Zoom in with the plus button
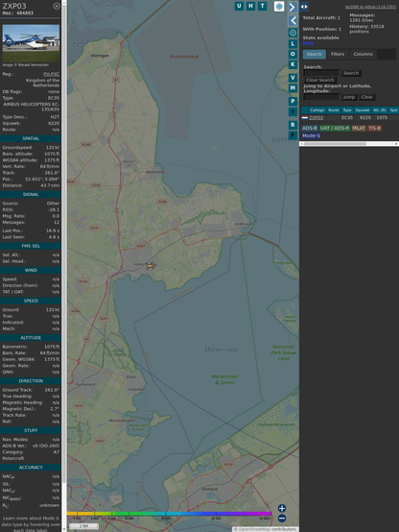The width and height of the screenshot is (399, 532). coord(282,508)
